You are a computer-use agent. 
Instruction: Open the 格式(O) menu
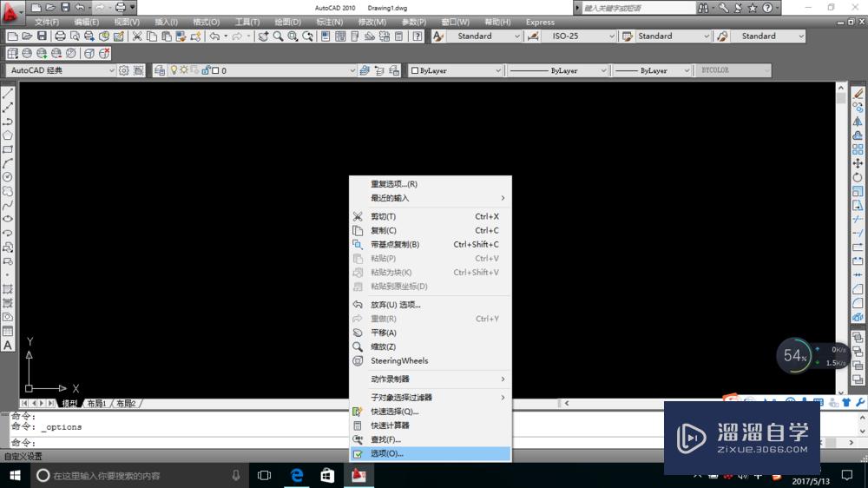pyautogui.click(x=206, y=23)
